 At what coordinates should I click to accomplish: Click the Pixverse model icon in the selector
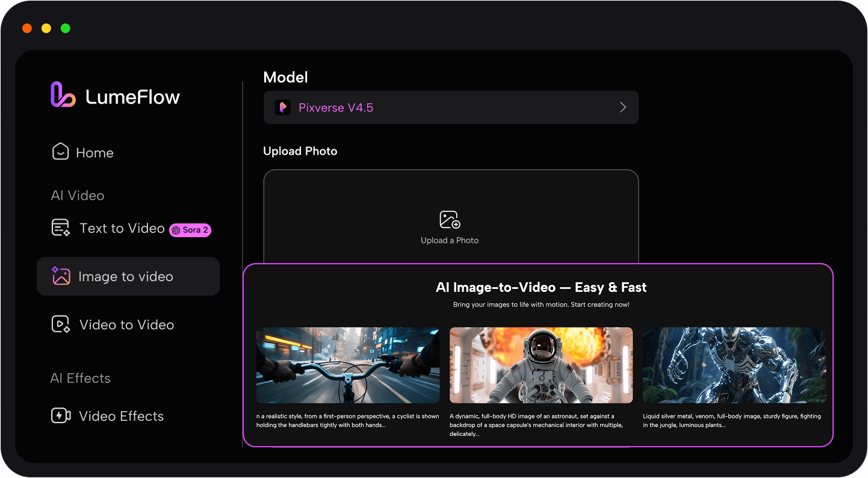pos(283,107)
